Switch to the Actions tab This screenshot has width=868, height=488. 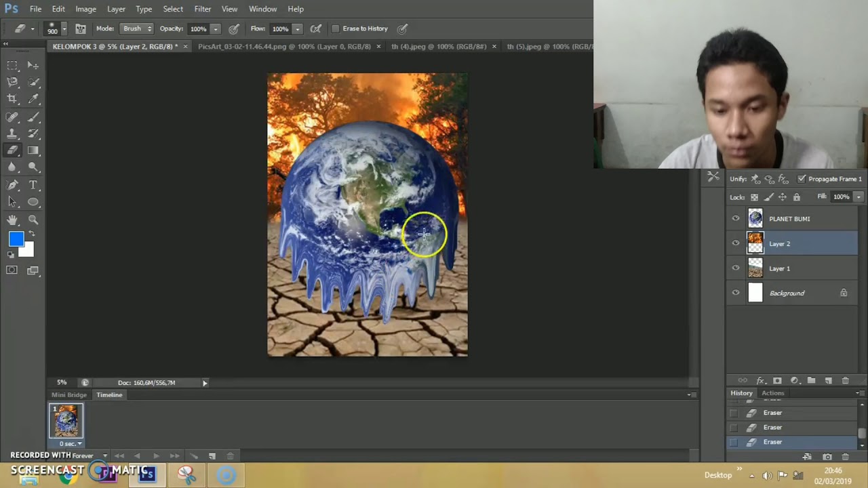click(772, 393)
